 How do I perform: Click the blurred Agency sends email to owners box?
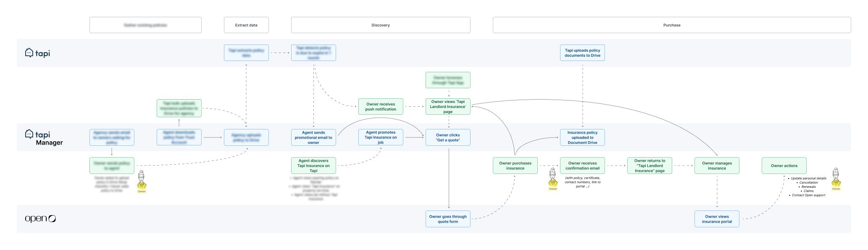point(112,137)
